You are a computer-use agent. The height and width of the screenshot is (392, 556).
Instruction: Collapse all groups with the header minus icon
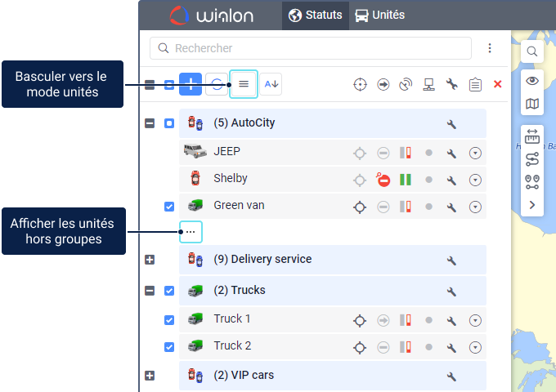point(150,85)
